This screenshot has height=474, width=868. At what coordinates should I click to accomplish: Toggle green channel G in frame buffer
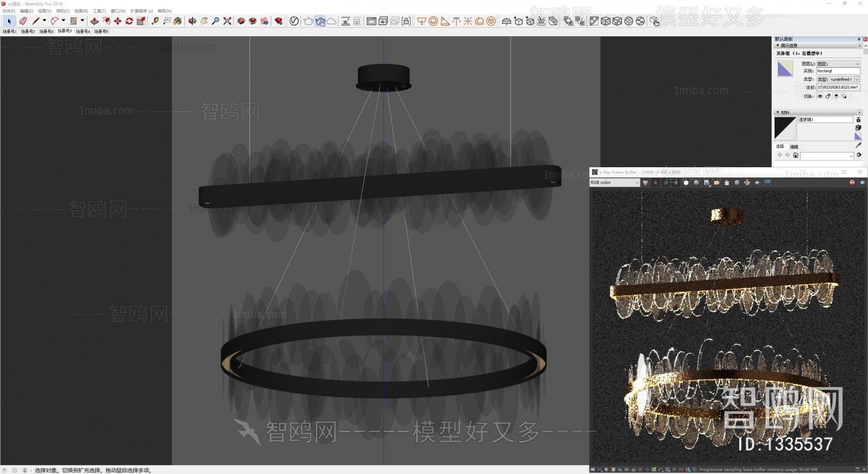[x=666, y=182]
